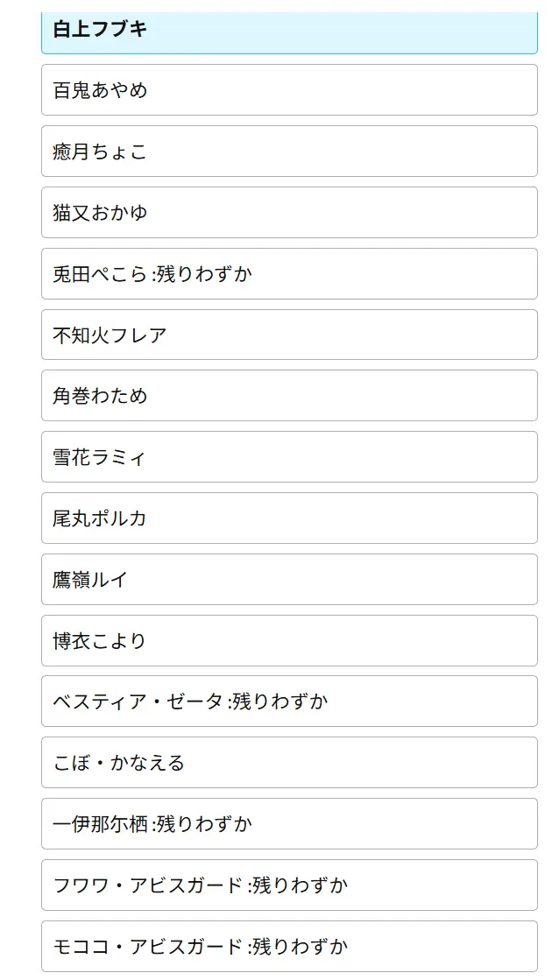Select the フワワ・アビスガード option

(147, 885)
